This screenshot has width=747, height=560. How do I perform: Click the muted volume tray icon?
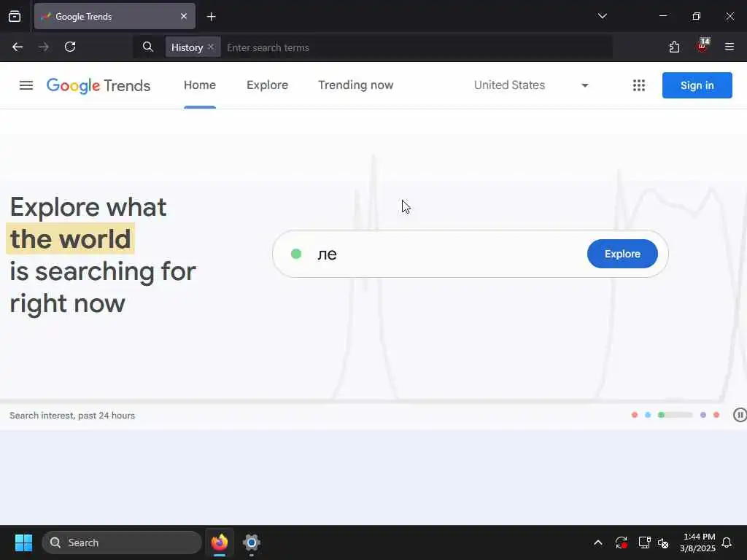[x=663, y=542]
